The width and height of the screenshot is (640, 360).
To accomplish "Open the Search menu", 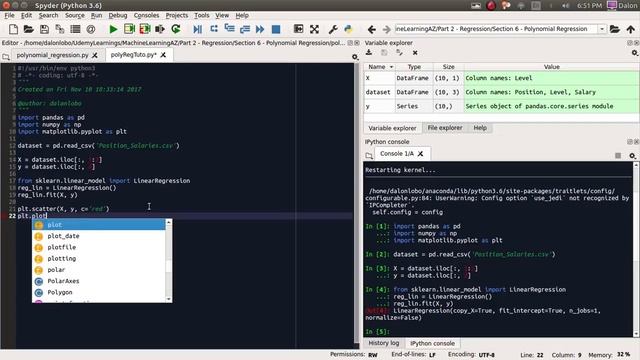I will pyautogui.click(x=48, y=16).
